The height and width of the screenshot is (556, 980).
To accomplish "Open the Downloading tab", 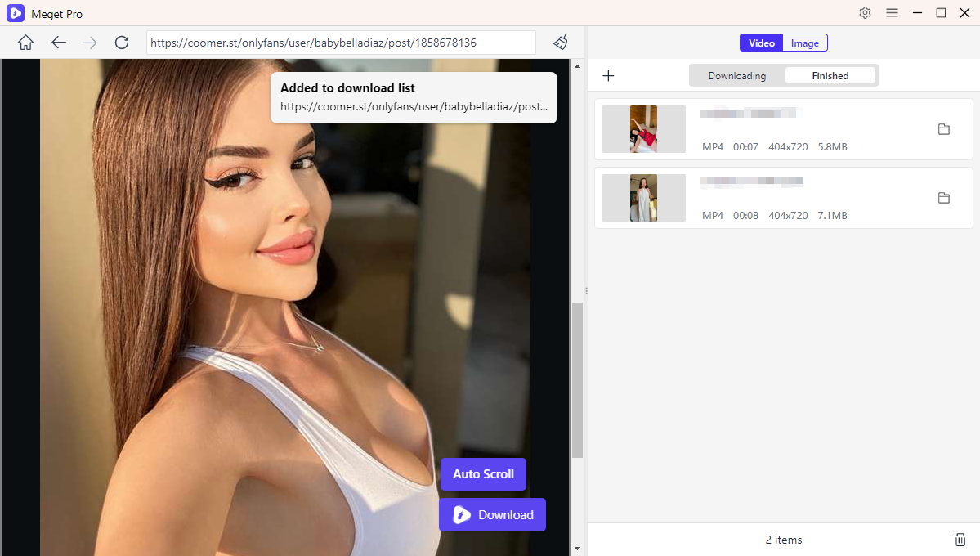I will tap(737, 76).
